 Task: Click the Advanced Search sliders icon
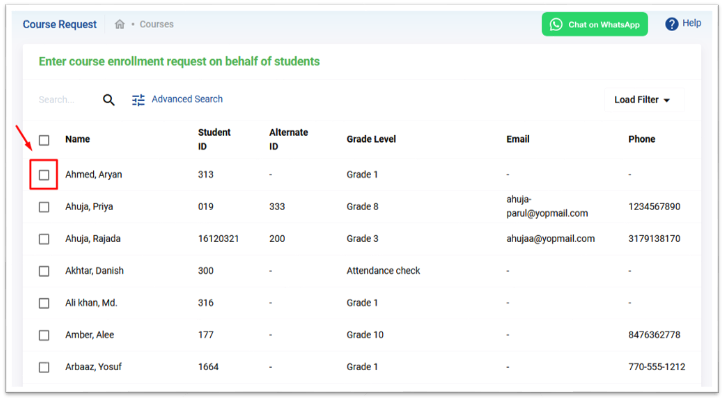click(x=138, y=100)
